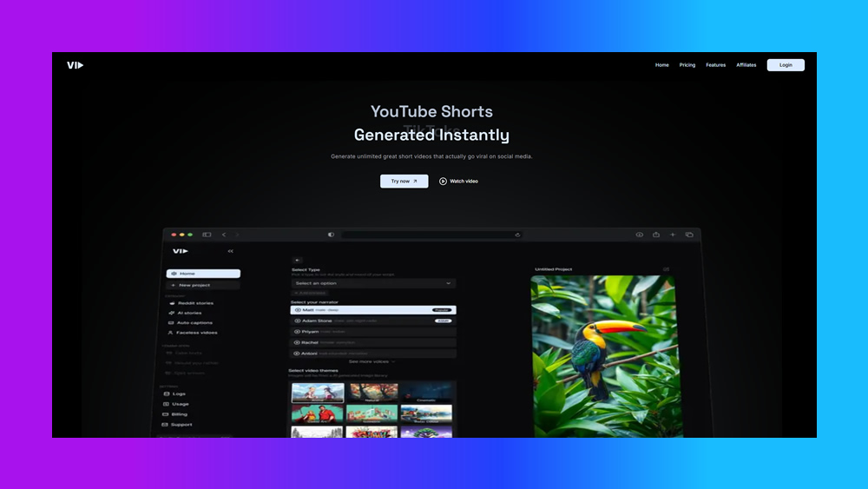
Task: Click the VI logo in the site header
Action: click(x=76, y=65)
